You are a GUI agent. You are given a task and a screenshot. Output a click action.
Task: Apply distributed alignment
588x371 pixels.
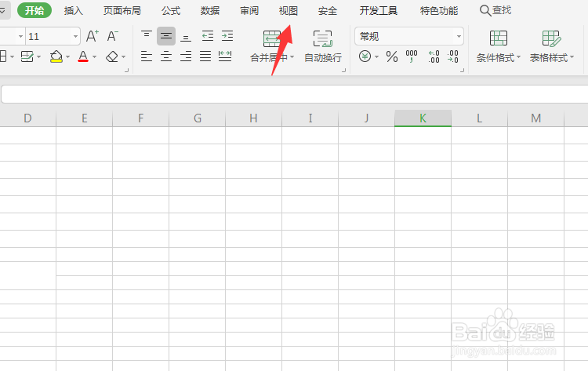[225, 56]
